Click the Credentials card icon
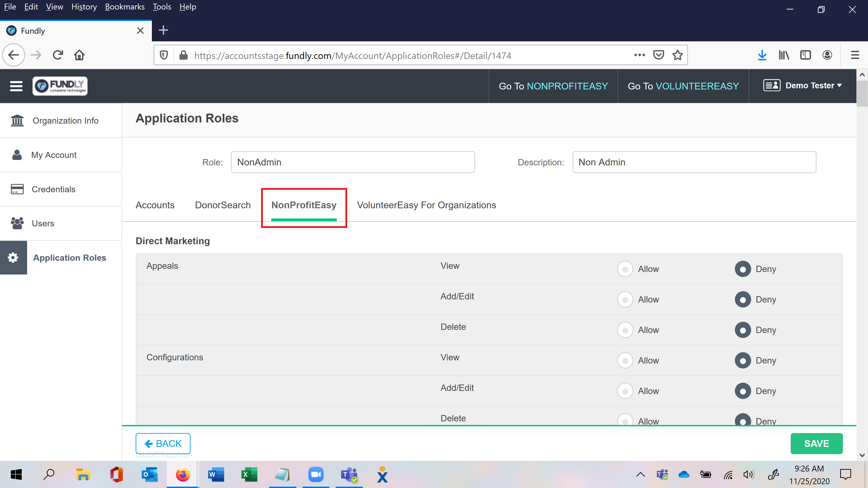The height and width of the screenshot is (488, 868). point(17,189)
